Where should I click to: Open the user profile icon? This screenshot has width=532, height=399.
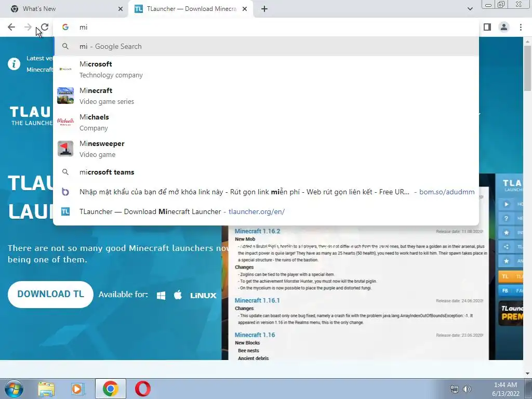(504, 27)
